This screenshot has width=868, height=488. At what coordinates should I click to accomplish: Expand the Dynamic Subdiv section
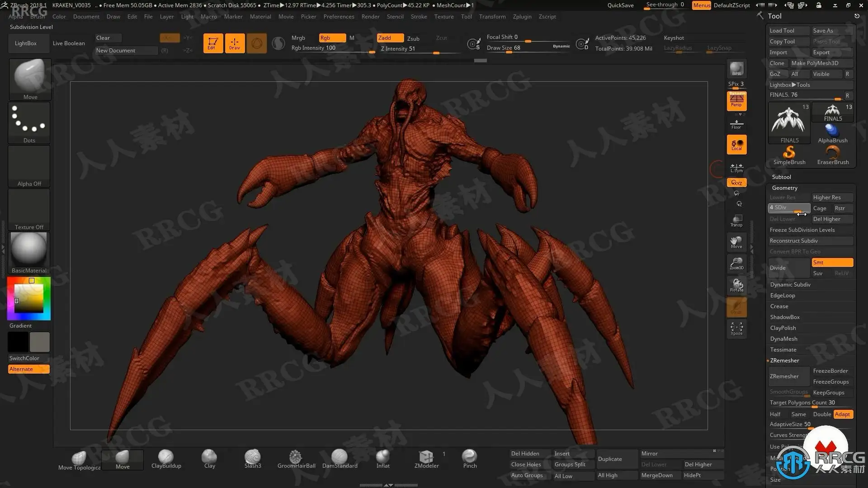(790, 285)
